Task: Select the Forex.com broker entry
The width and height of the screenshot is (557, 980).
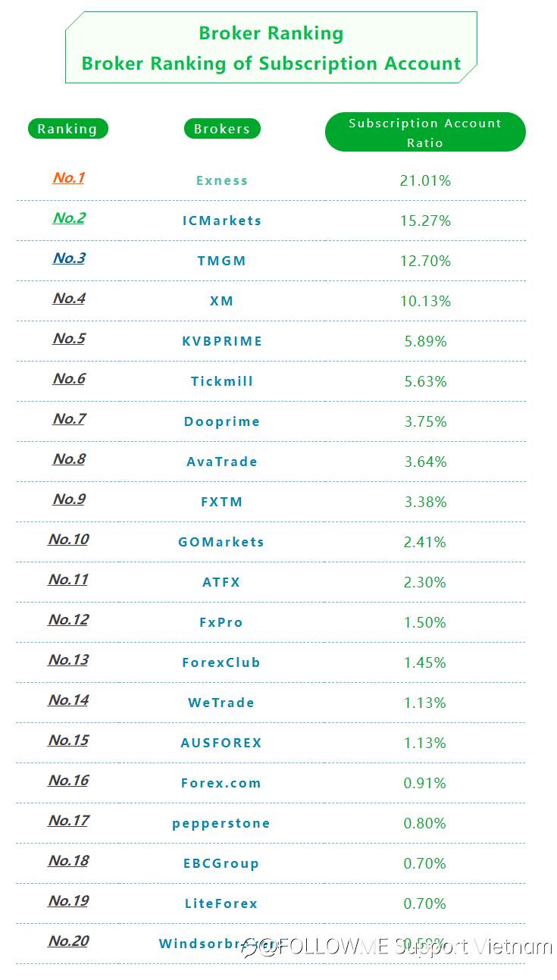Action: point(221,783)
